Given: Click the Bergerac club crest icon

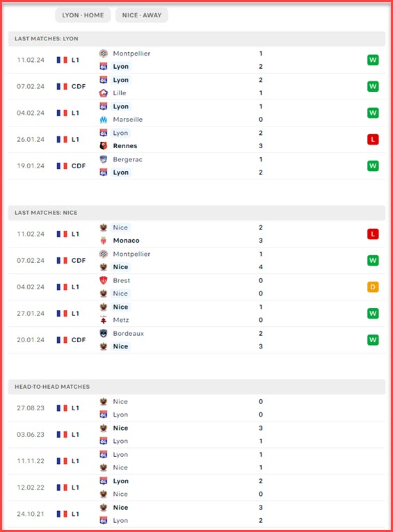Looking at the screenshot, I should point(104,159).
